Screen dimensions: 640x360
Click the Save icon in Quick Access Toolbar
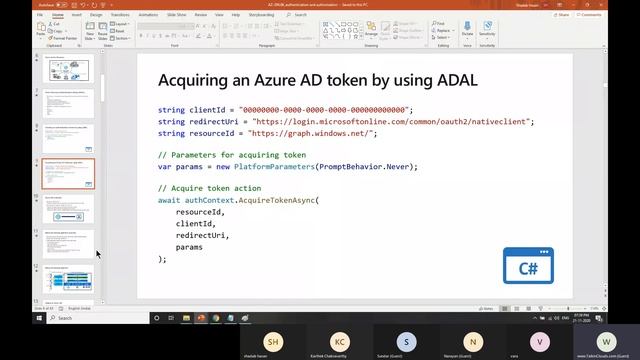pyautogui.click(x=74, y=5)
